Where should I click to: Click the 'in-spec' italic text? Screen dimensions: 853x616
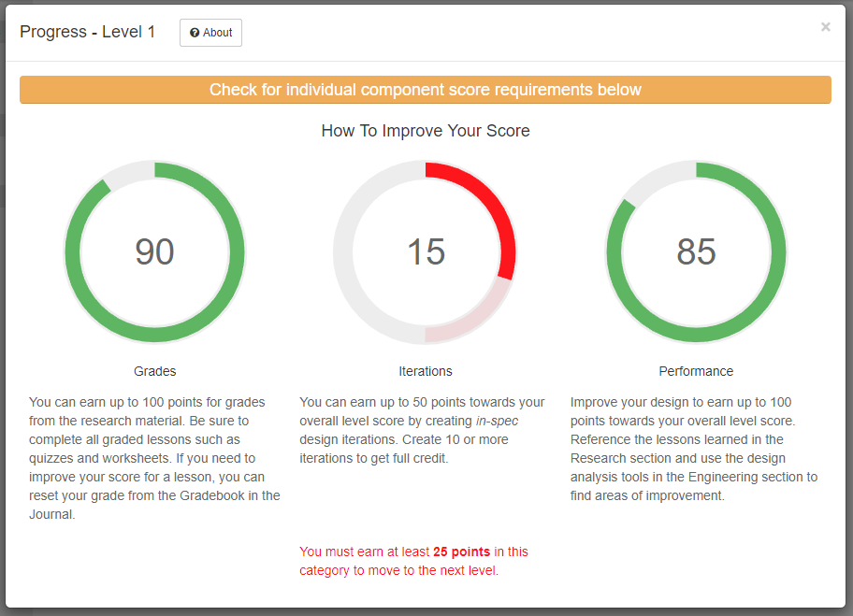tap(497, 422)
